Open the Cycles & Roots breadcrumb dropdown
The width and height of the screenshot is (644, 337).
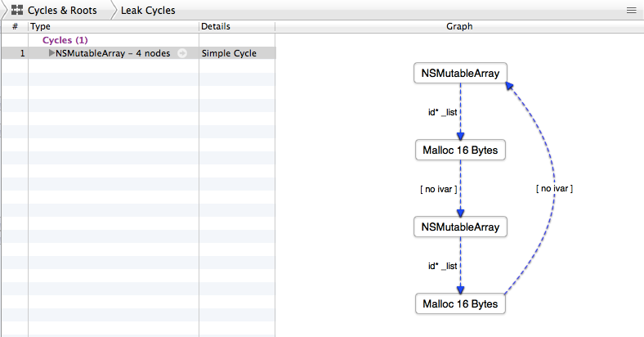tap(62, 11)
